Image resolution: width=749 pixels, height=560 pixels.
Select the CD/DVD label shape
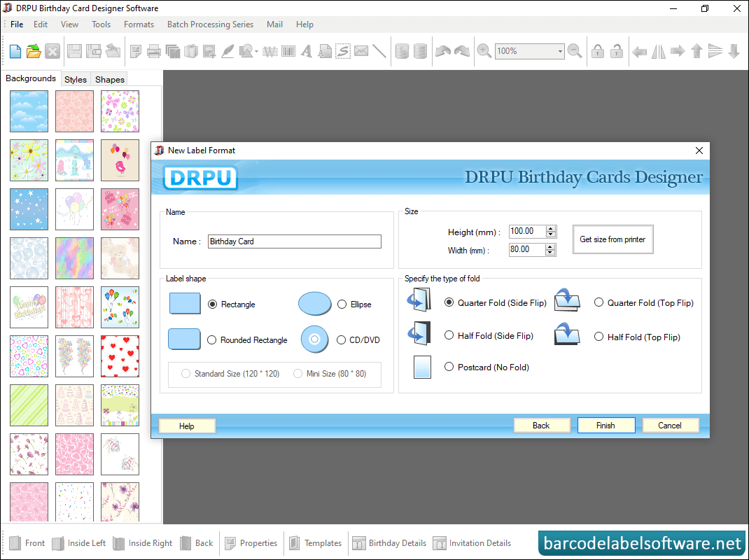point(341,340)
